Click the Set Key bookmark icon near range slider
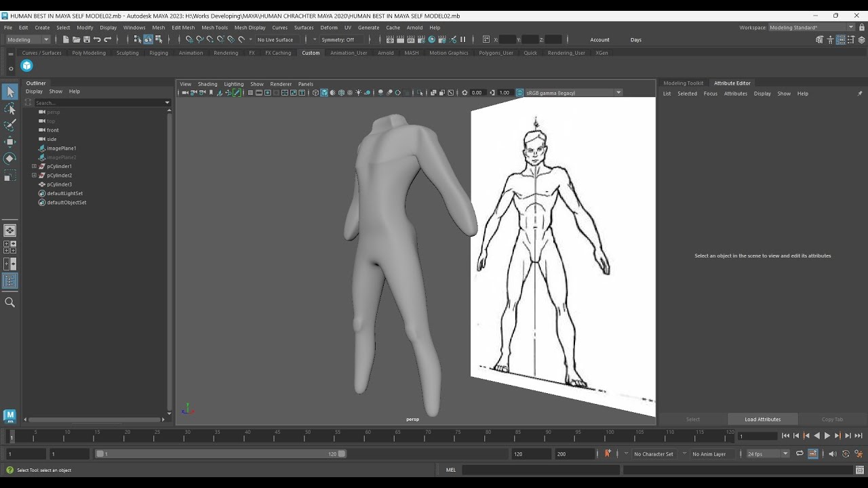The width and height of the screenshot is (868, 488). tap(608, 453)
